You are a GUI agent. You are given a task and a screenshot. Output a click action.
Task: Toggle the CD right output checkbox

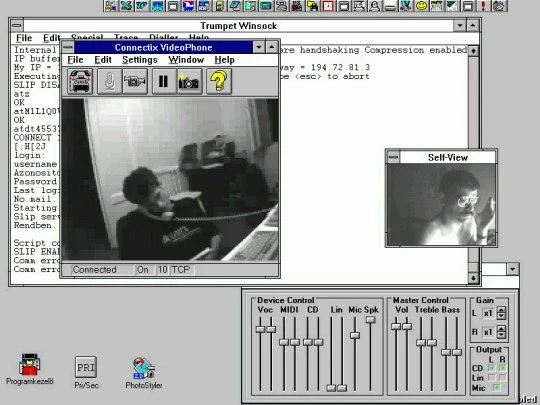click(x=502, y=368)
